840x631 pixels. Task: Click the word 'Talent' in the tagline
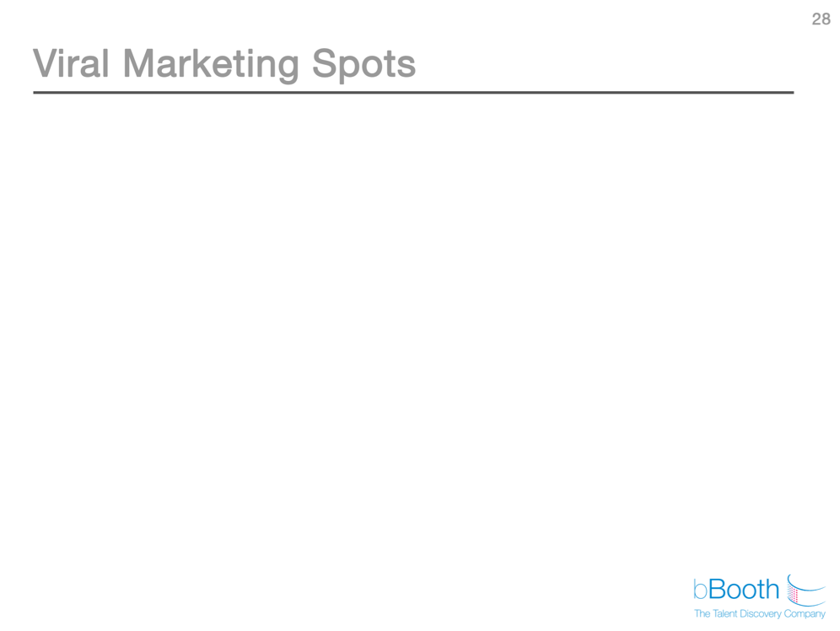[x=726, y=614]
